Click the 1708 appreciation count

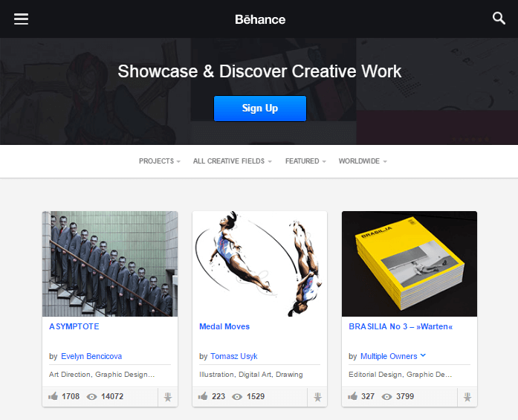(x=71, y=396)
